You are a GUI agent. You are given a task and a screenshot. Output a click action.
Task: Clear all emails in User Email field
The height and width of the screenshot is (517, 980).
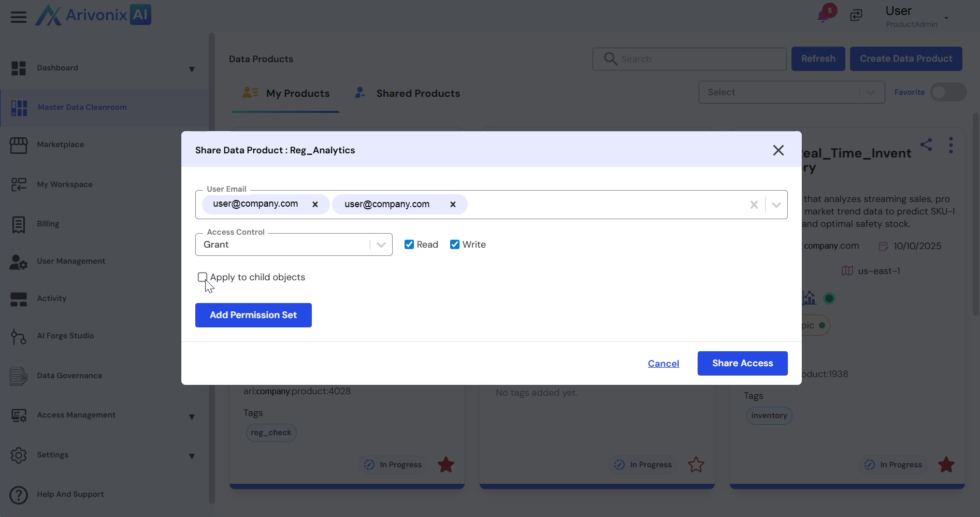click(754, 205)
